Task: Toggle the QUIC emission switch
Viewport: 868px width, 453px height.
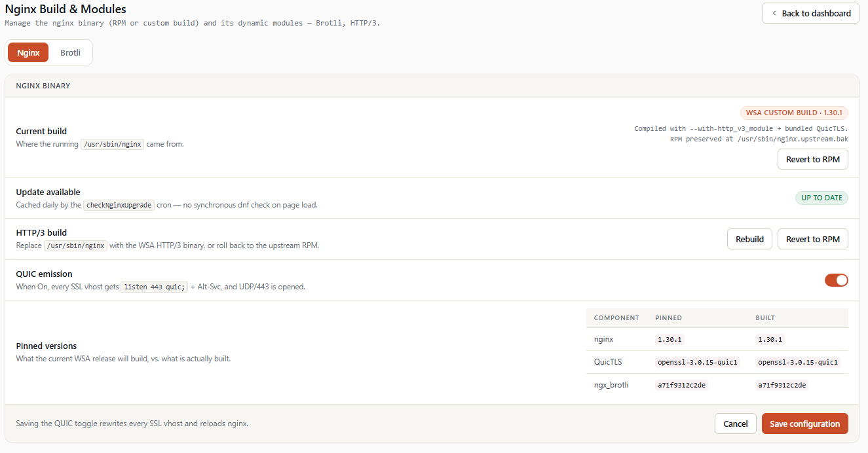Action: (836, 280)
